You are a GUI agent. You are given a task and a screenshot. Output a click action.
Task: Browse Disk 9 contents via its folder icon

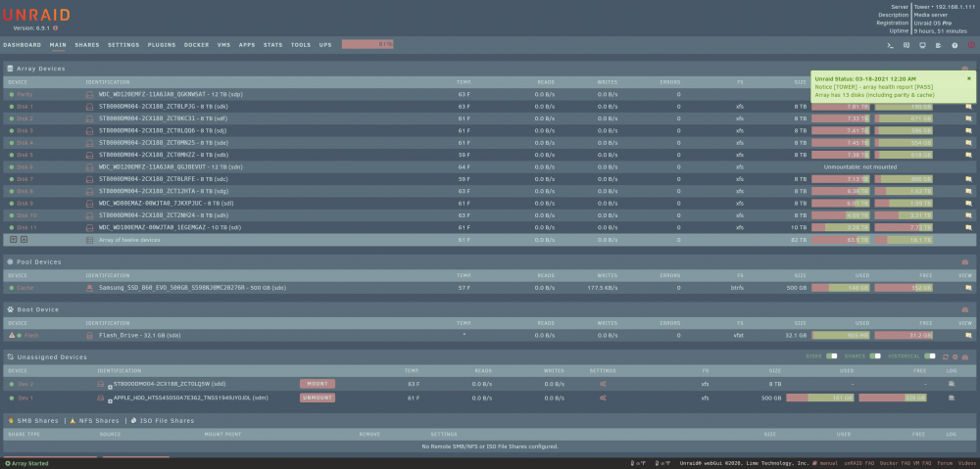pyautogui.click(x=968, y=204)
